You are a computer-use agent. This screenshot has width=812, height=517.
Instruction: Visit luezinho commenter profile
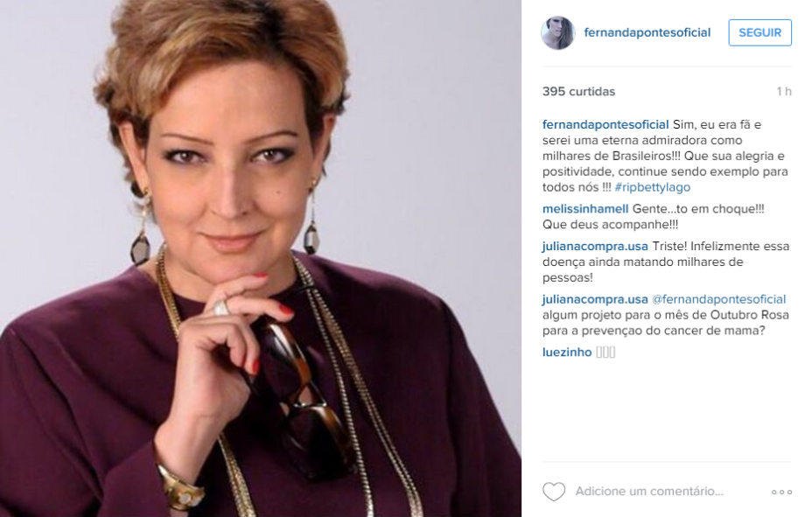click(566, 353)
